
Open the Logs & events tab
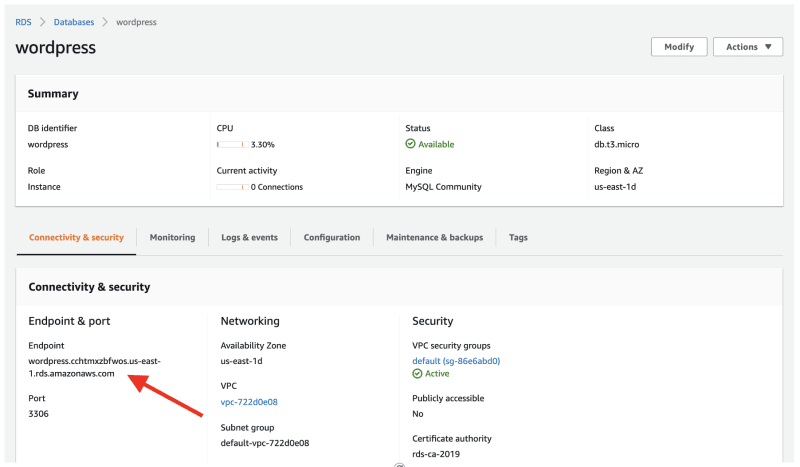[x=249, y=237]
